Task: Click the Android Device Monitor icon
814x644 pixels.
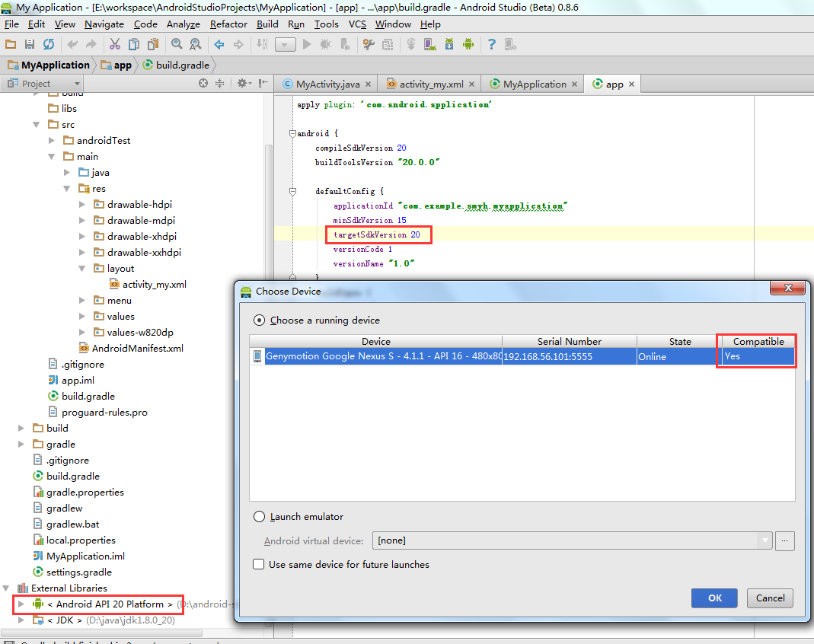Action: [x=468, y=45]
